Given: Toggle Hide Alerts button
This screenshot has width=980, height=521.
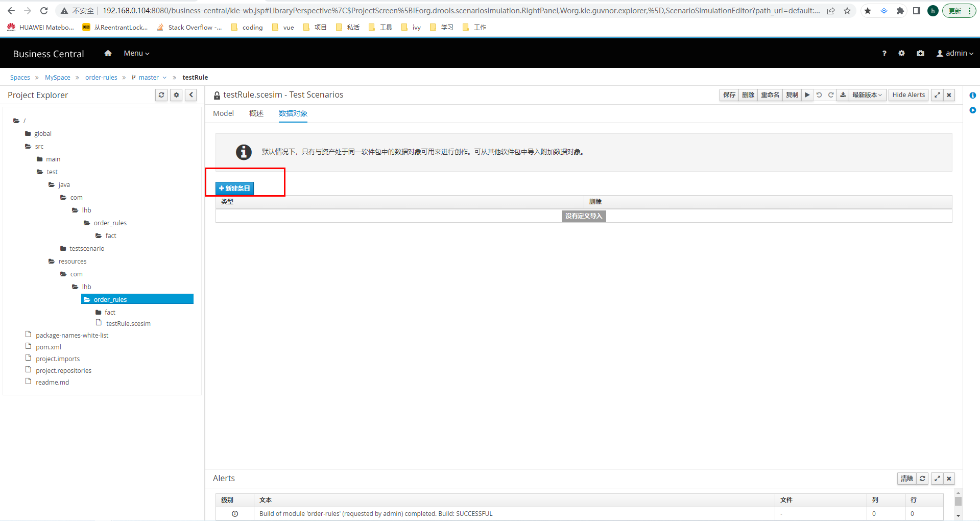Looking at the screenshot, I should (x=908, y=95).
